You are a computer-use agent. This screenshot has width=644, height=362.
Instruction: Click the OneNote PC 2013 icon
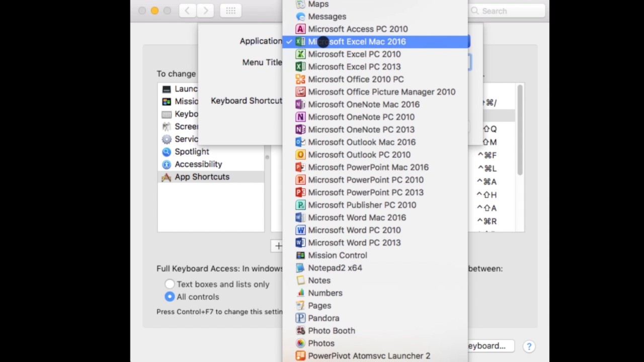(300, 130)
